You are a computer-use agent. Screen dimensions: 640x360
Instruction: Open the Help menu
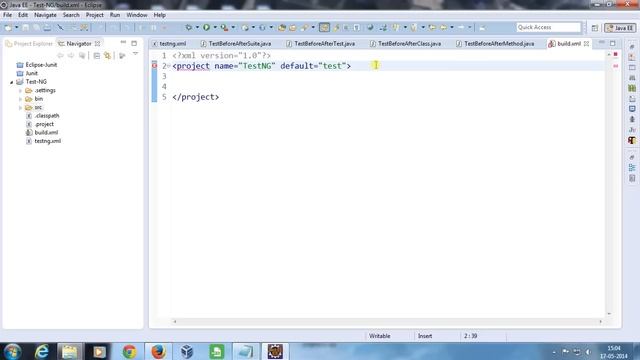[x=160, y=15]
